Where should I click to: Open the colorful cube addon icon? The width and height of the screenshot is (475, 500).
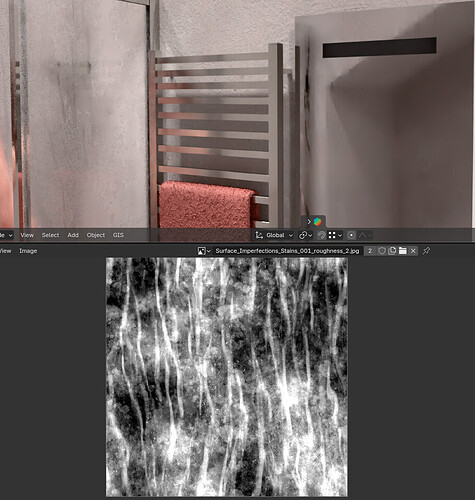[318, 222]
